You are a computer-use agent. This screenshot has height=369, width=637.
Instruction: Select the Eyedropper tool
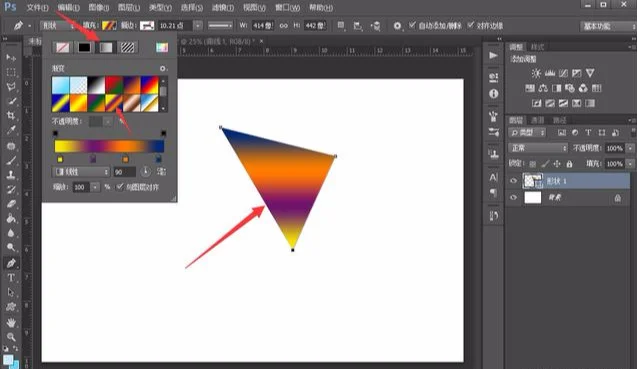pyautogui.click(x=11, y=130)
